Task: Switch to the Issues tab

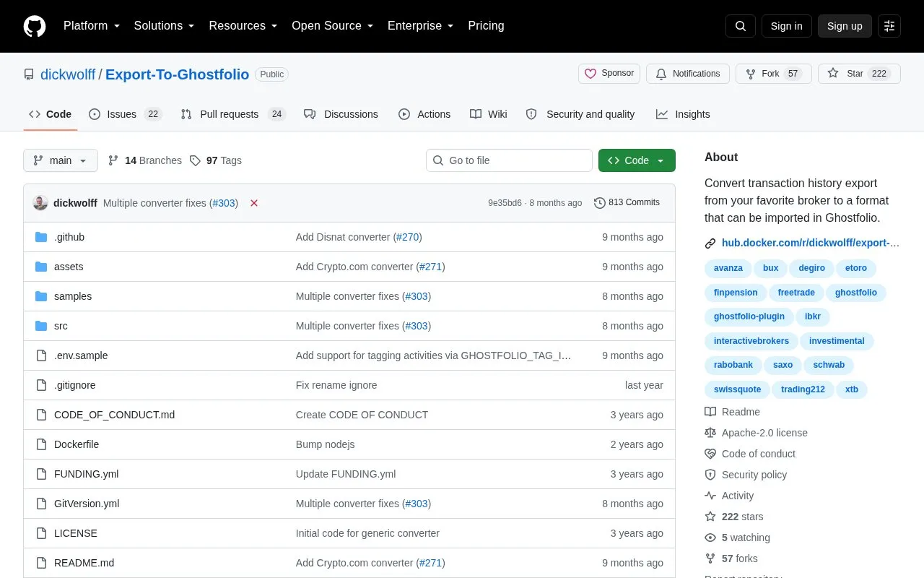Action: pos(126,114)
